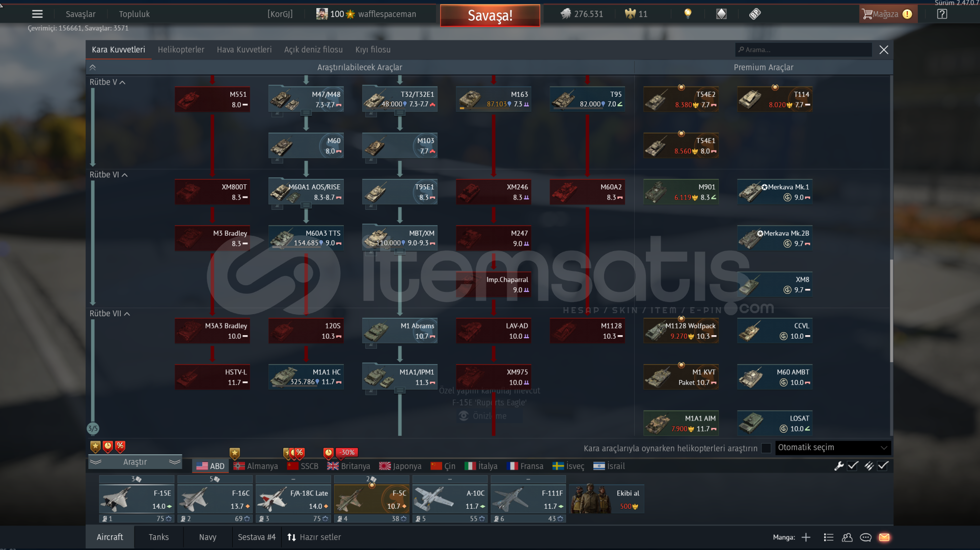Enable researching helicopters with ground vehicles
The width and height of the screenshot is (980, 550).
coord(766,448)
